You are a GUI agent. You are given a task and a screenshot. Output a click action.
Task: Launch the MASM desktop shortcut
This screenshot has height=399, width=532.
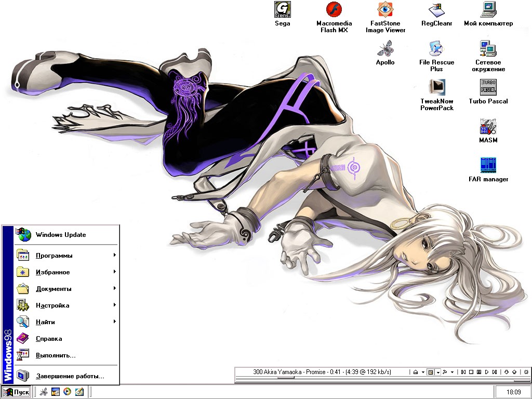[488, 127]
